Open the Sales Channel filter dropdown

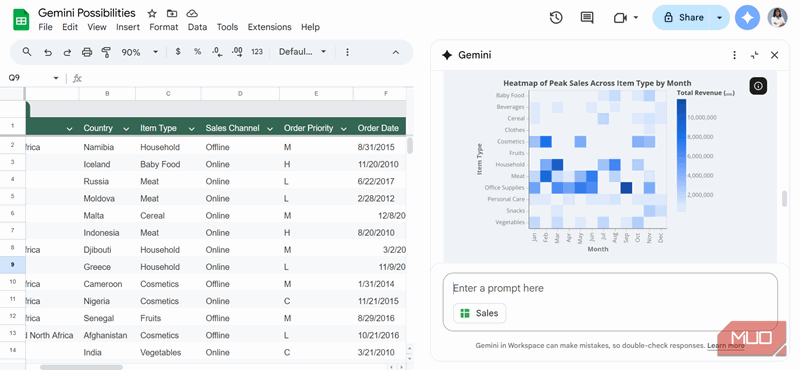tap(269, 129)
